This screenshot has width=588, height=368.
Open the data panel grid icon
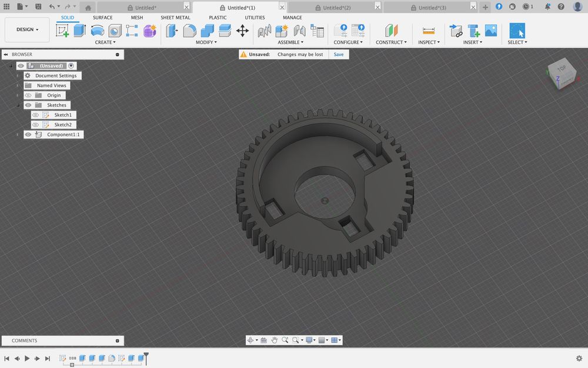pos(6,6)
